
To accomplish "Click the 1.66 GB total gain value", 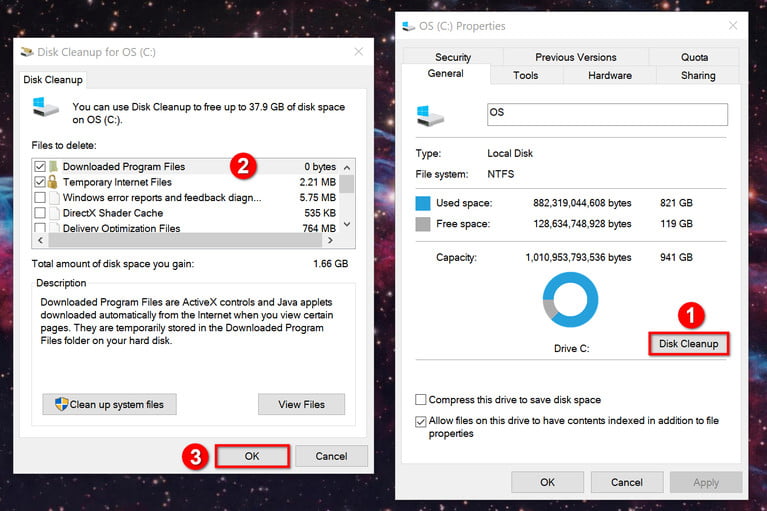I will (331, 264).
